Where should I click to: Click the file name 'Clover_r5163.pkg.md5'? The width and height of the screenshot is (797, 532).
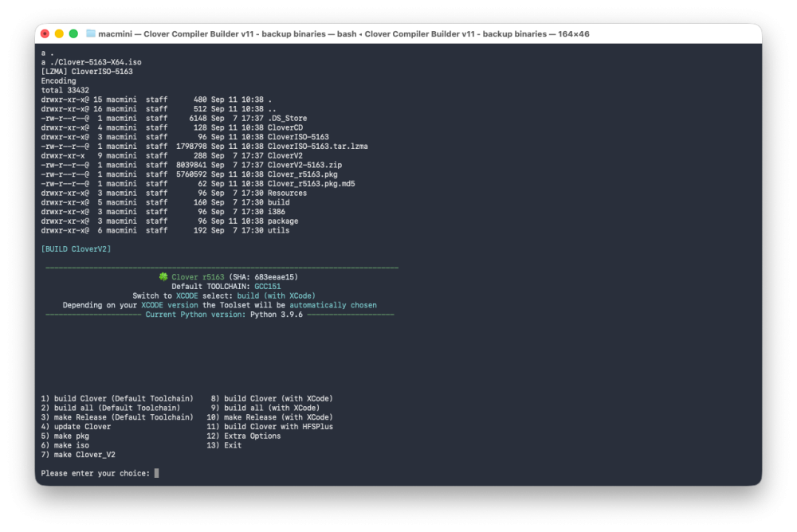[x=311, y=183]
